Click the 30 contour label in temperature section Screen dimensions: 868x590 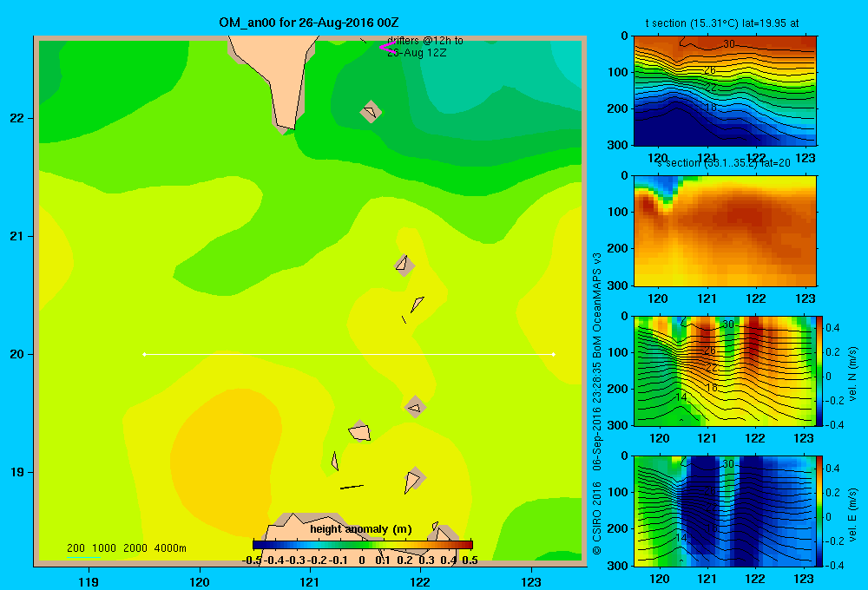tap(729, 43)
